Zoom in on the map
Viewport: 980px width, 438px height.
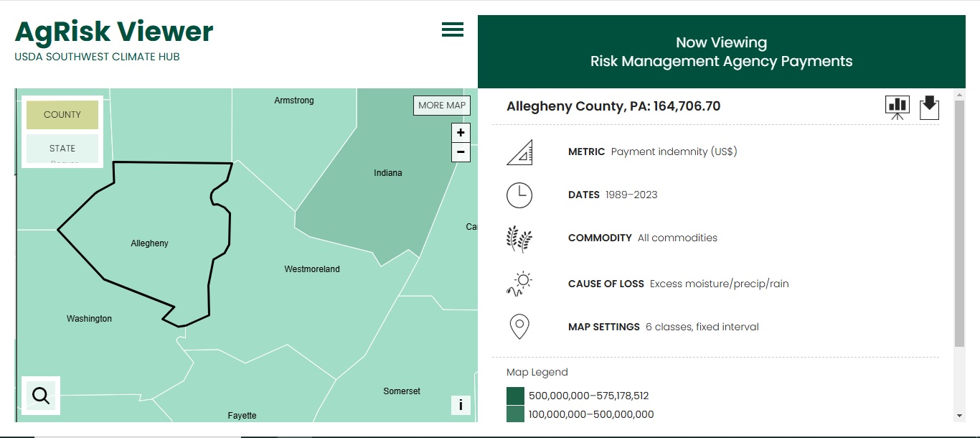(x=461, y=133)
